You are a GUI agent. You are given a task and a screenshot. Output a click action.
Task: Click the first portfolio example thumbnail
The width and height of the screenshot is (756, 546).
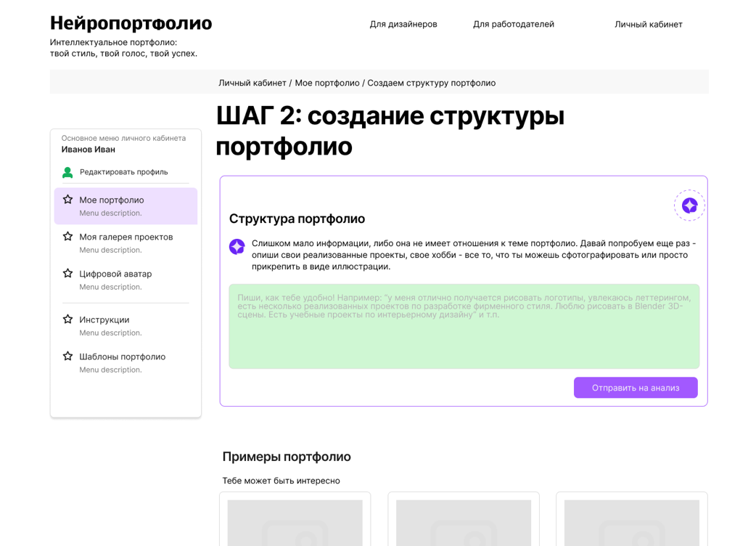(295, 523)
